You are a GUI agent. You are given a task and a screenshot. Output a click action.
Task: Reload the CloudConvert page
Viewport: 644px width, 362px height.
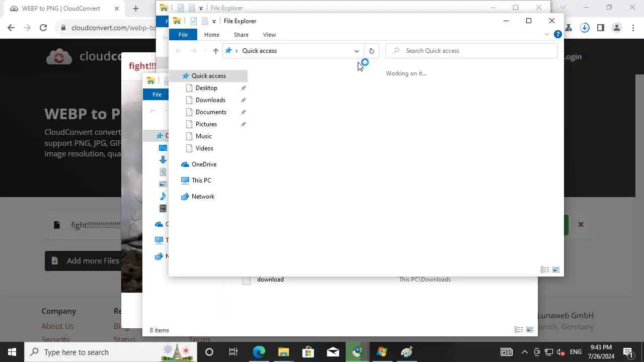click(43, 28)
